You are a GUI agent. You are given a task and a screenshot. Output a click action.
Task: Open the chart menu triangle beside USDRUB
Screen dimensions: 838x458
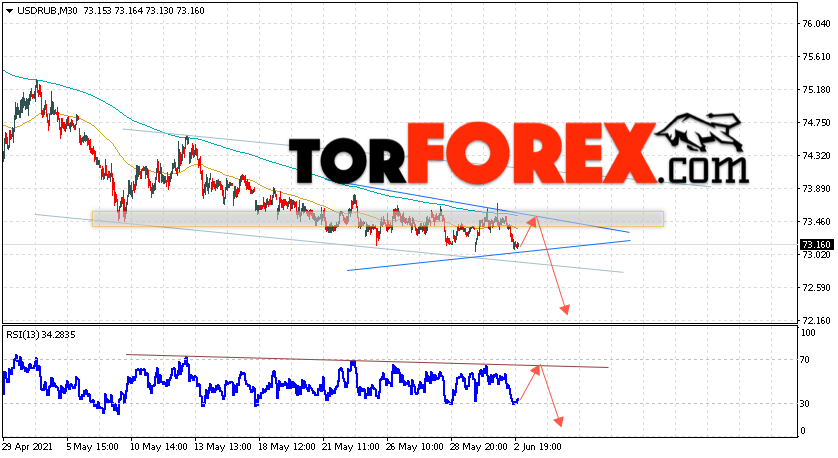[10, 11]
